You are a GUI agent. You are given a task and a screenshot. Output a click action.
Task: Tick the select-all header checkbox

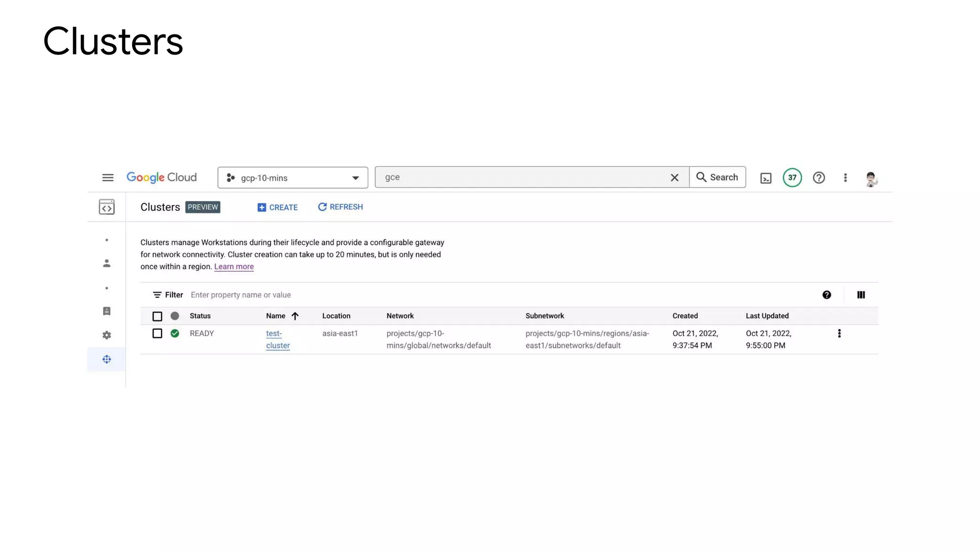(157, 316)
